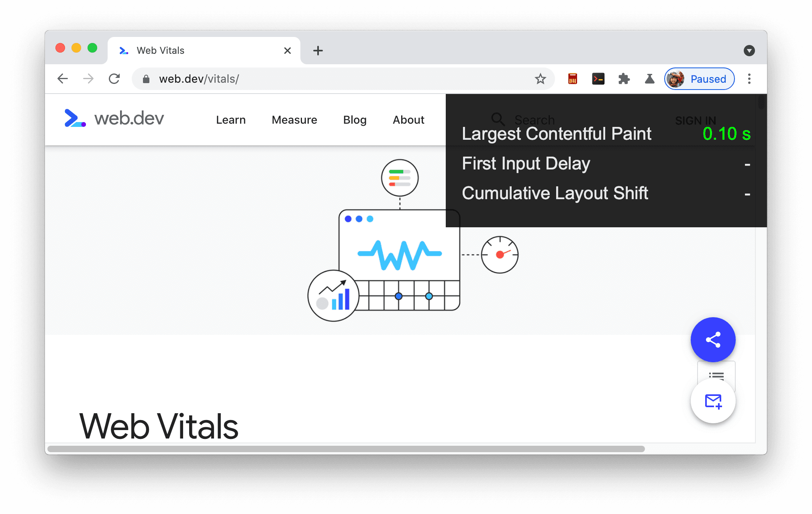Click the page reload button
812x514 pixels.
[115, 79]
